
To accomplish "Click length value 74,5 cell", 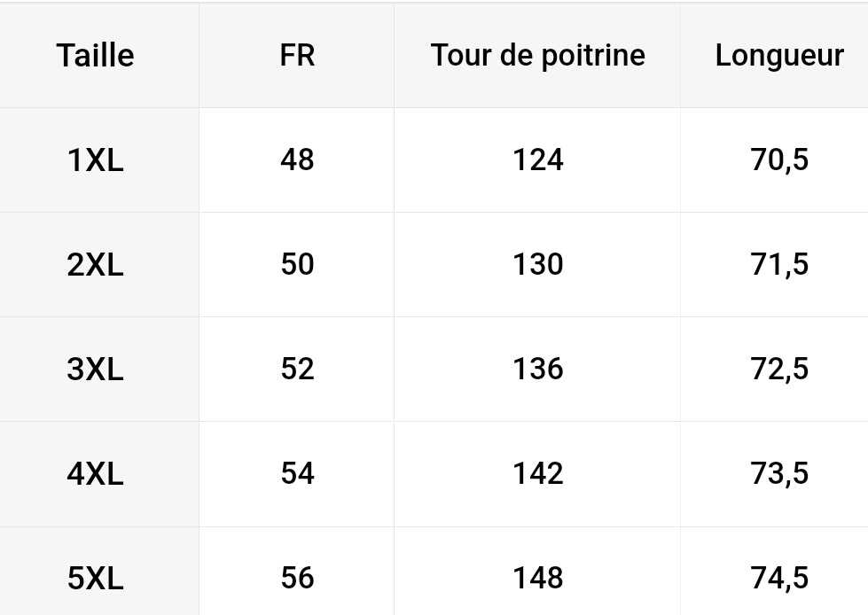I will 778,578.
